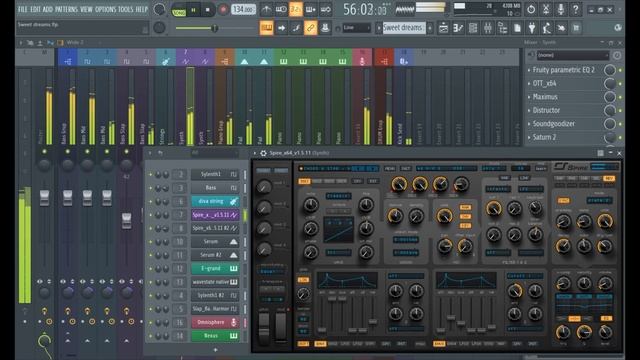Open the EDIT menu
Viewport: 640px width, 360px height.
[x=36, y=9]
